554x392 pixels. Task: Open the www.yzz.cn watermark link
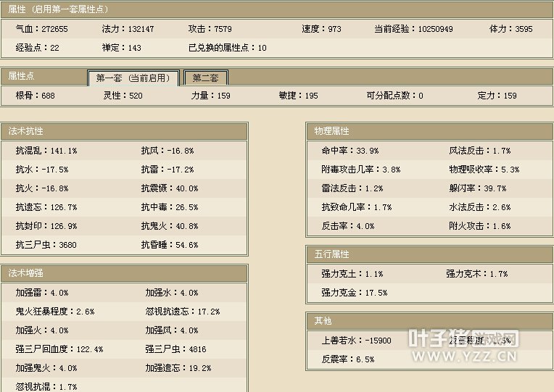[x=463, y=347]
